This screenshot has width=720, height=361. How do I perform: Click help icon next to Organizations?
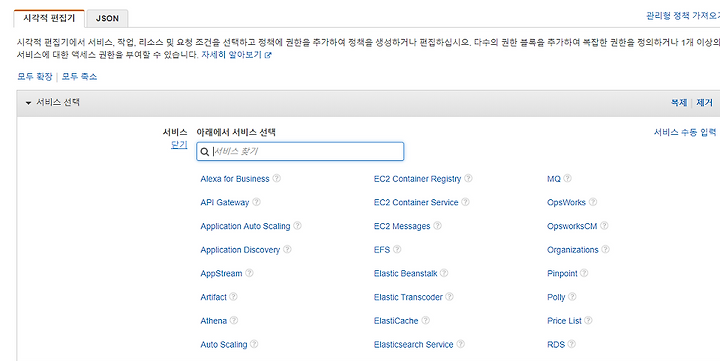coord(606,249)
